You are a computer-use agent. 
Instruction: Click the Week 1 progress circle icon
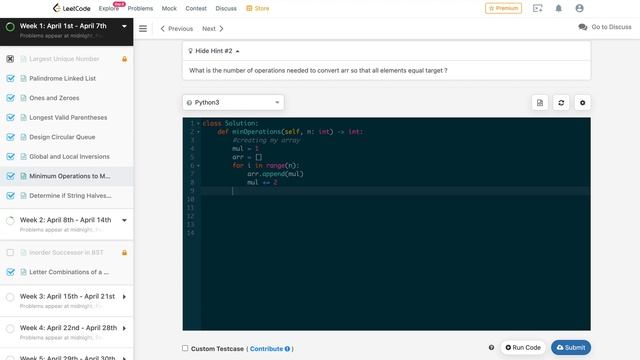click(10, 27)
